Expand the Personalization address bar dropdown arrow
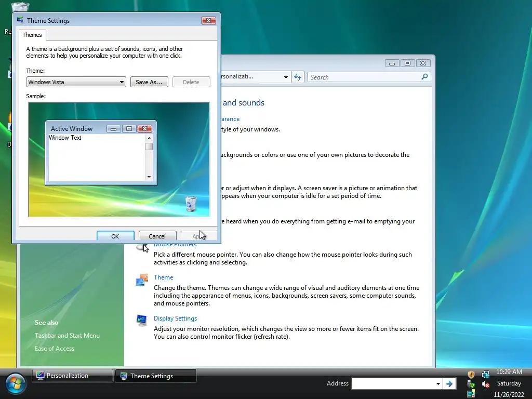Viewport: 532px width, 399px height. point(286,77)
